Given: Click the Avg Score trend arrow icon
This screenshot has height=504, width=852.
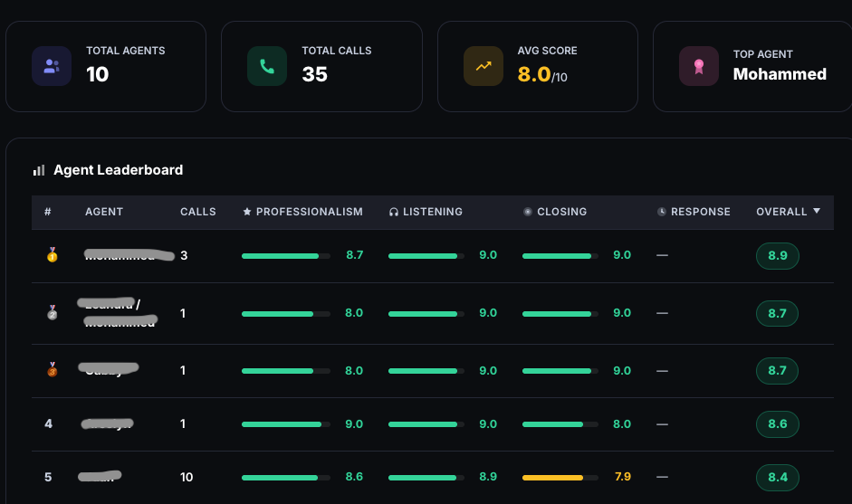Looking at the screenshot, I should pyautogui.click(x=483, y=66).
